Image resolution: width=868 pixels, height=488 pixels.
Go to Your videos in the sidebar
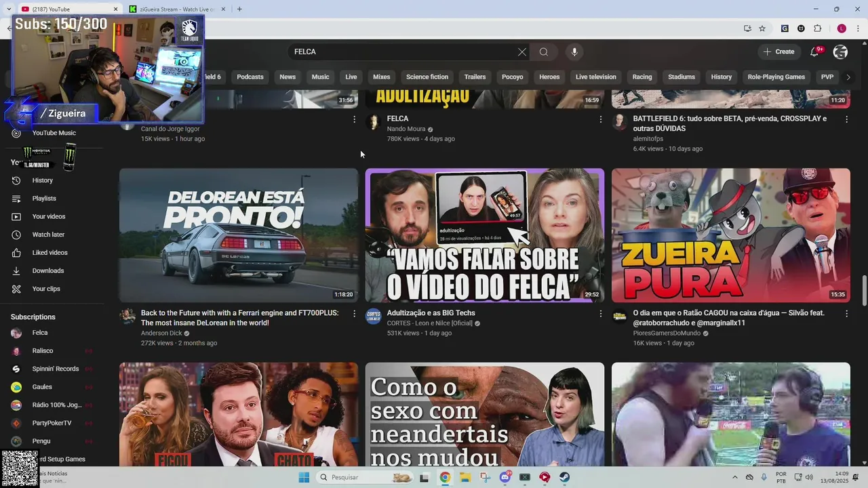(x=49, y=216)
